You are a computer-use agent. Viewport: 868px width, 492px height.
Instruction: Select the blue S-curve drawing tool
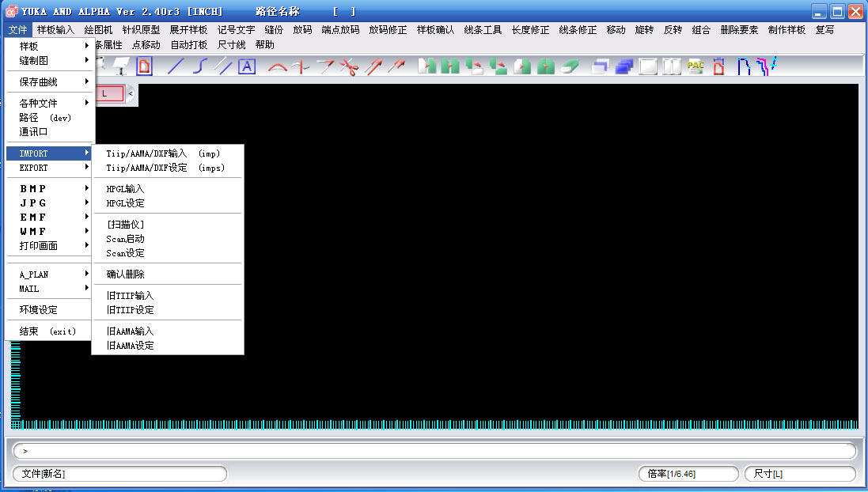[x=200, y=66]
